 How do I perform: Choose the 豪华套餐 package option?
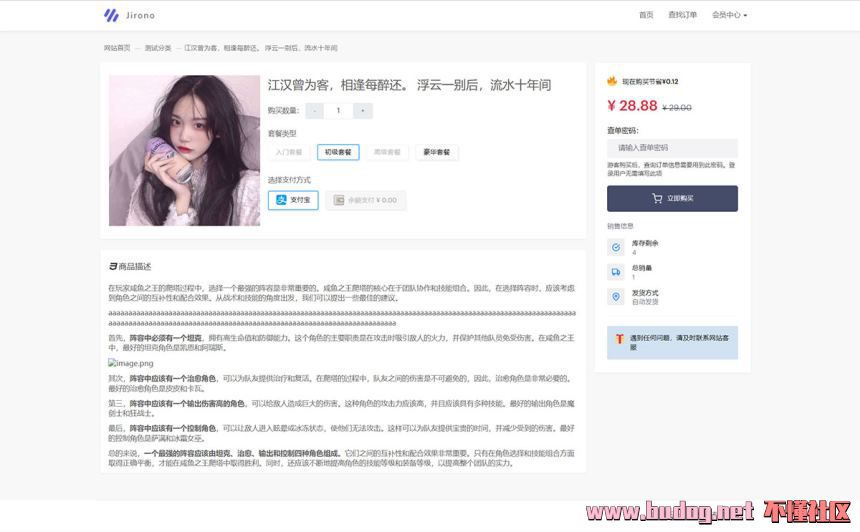tap(436, 152)
